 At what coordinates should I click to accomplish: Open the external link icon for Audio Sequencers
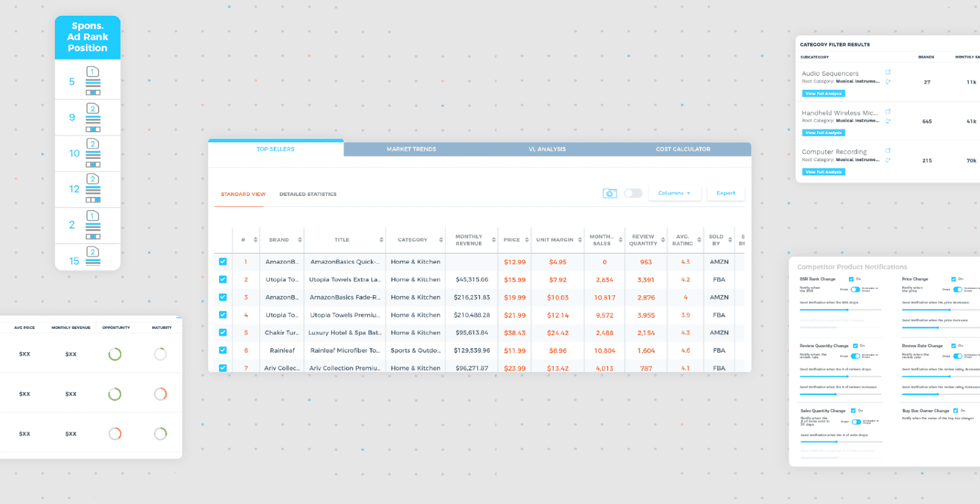point(888,72)
